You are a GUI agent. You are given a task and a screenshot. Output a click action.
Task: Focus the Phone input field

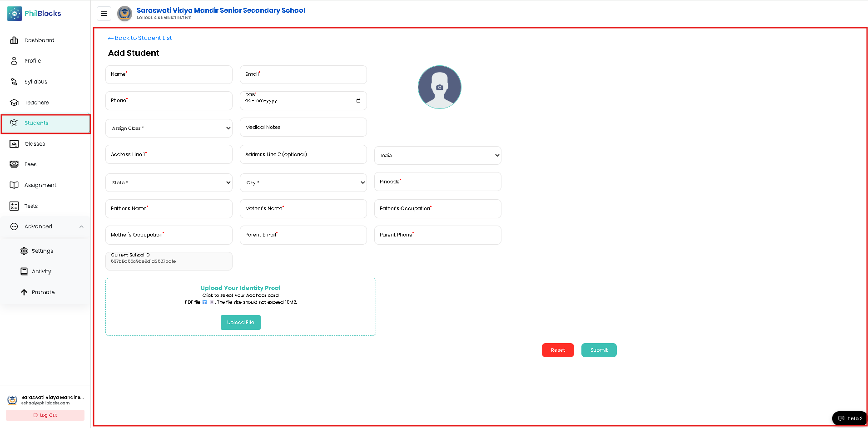pos(169,101)
